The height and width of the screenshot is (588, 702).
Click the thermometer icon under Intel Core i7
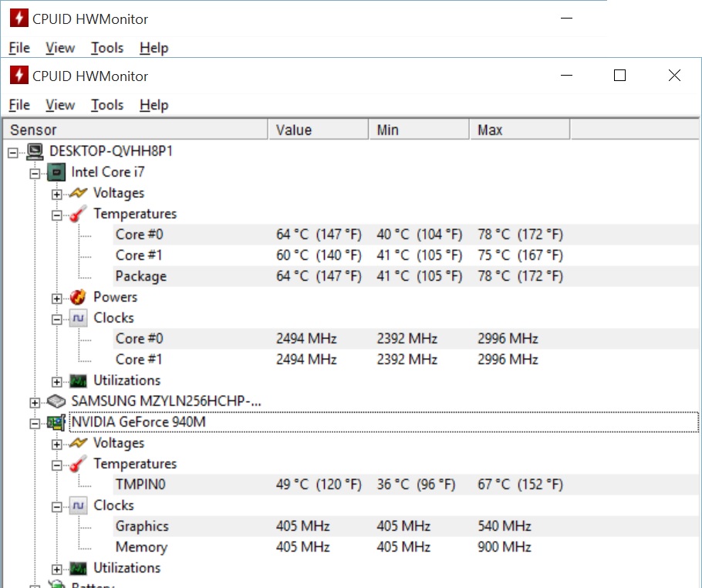(78, 214)
